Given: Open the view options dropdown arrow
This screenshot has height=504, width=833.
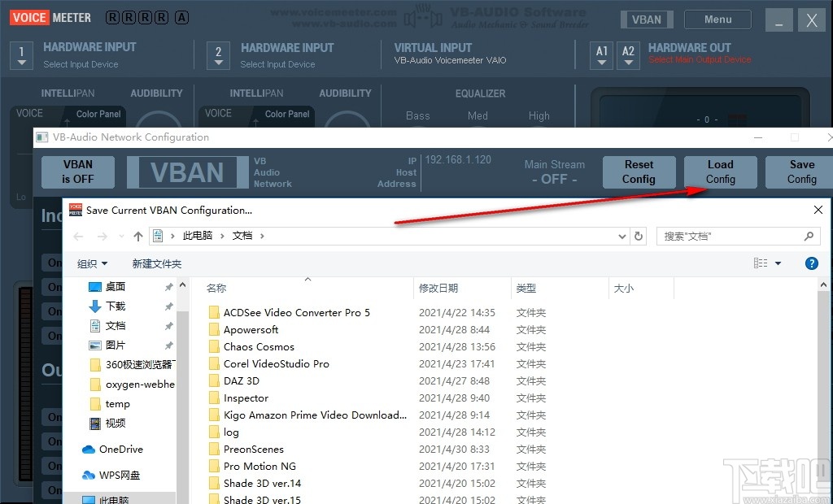Looking at the screenshot, I should pyautogui.click(x=778, y=263).
